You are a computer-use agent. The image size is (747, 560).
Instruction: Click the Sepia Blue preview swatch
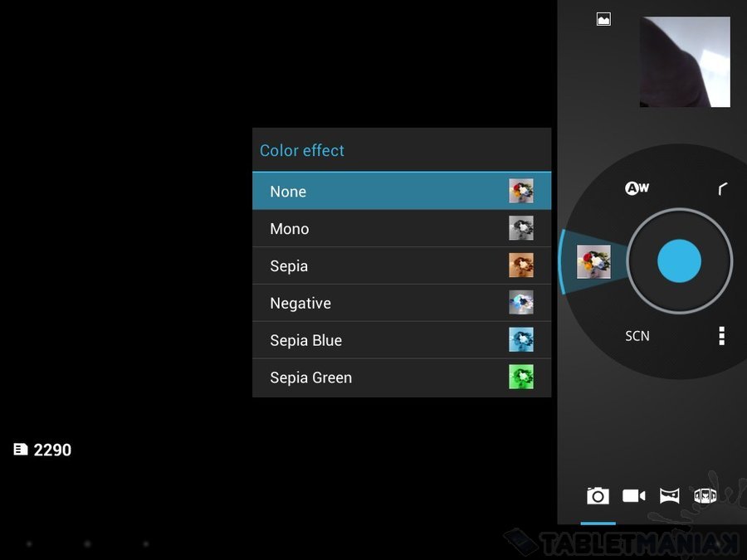click(521, 339)
